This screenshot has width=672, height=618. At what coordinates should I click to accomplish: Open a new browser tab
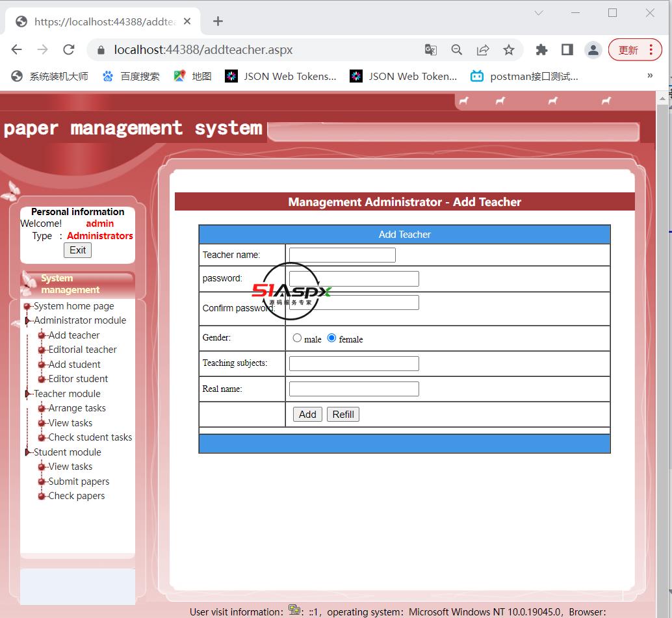click(x=218, y=21)
